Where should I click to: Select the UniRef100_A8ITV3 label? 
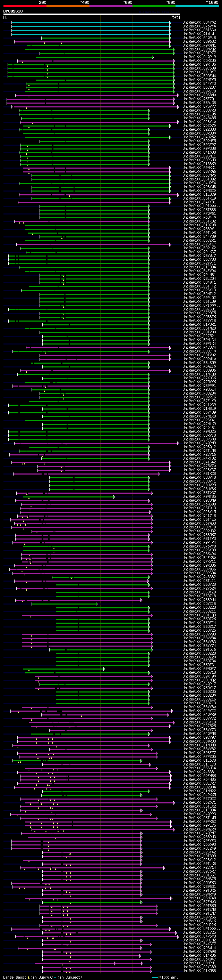199,539
